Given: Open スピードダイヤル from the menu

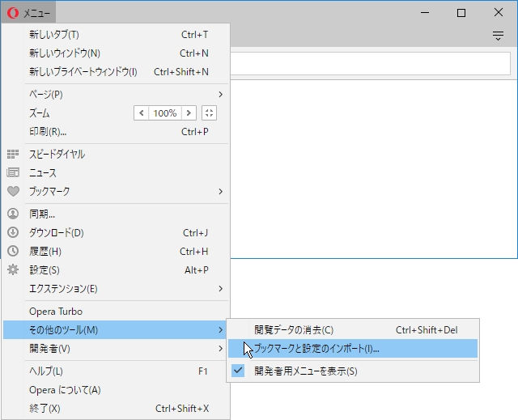Looking at the screenshot, I should (116, 155).
